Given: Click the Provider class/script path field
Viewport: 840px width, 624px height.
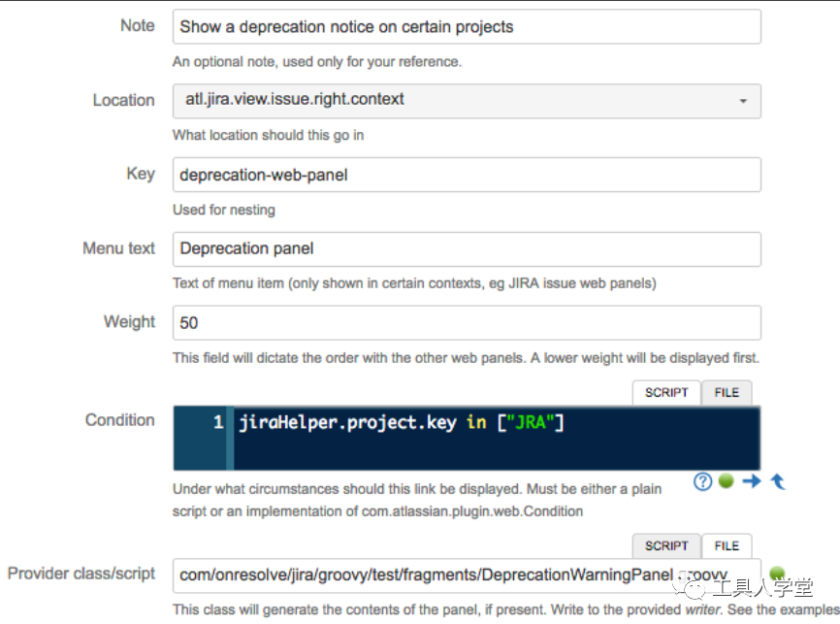Looking at the screenshot, I should [467, 575].
